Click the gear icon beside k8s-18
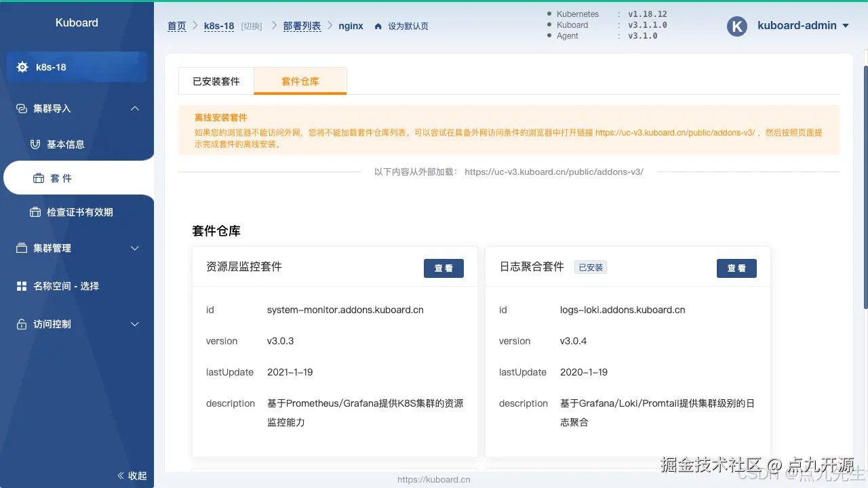Screen dimensions: 868x488 tap(22, 66)
